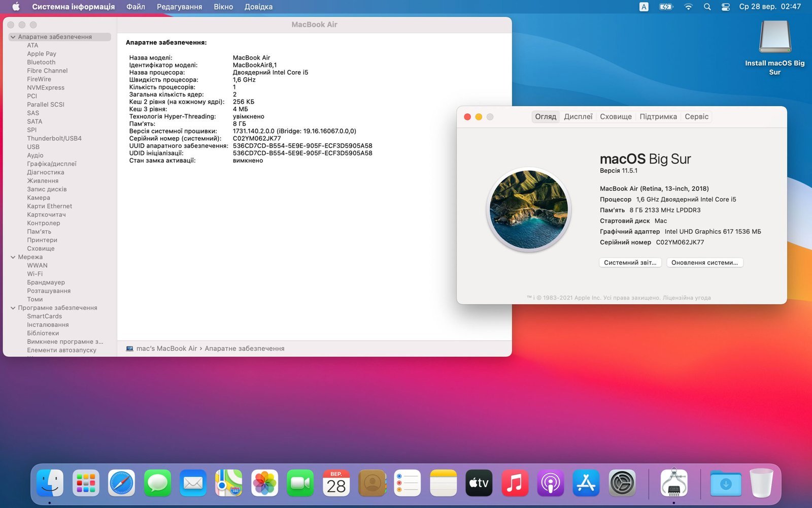Select Wi-Fi under Мережа
Image resolution: width=812 pixels, height=508 pixels.
click(35, 274)
